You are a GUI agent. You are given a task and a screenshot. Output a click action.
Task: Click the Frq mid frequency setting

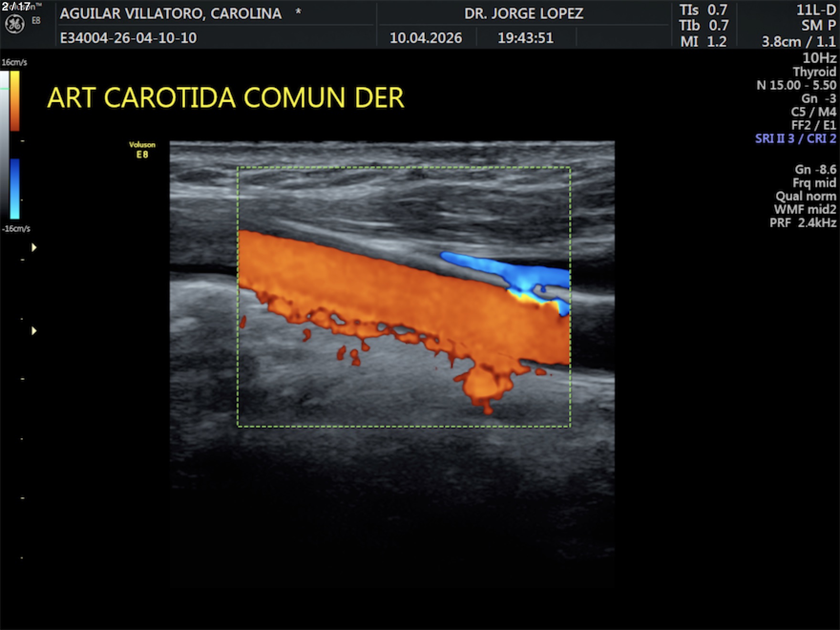pos(814,183)
